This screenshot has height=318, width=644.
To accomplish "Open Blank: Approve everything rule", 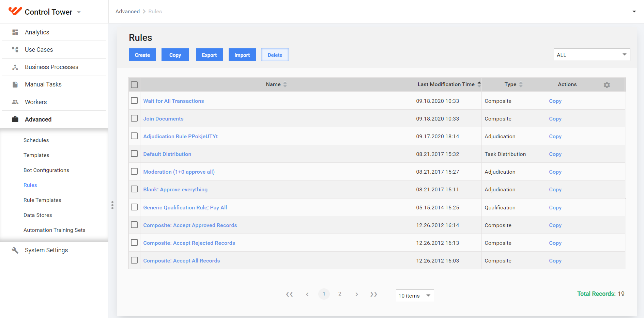I will [175, 190].
